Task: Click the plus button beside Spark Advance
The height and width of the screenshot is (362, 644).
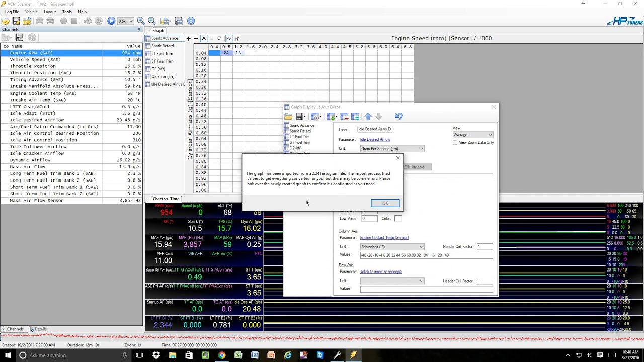Action: pyautogui.click(x=189, y=38)
